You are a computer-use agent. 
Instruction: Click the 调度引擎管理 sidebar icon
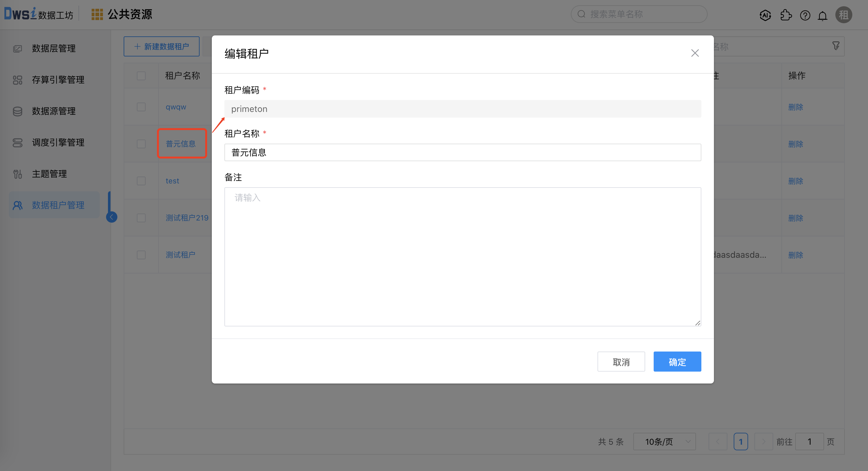(x=18, y=142)
